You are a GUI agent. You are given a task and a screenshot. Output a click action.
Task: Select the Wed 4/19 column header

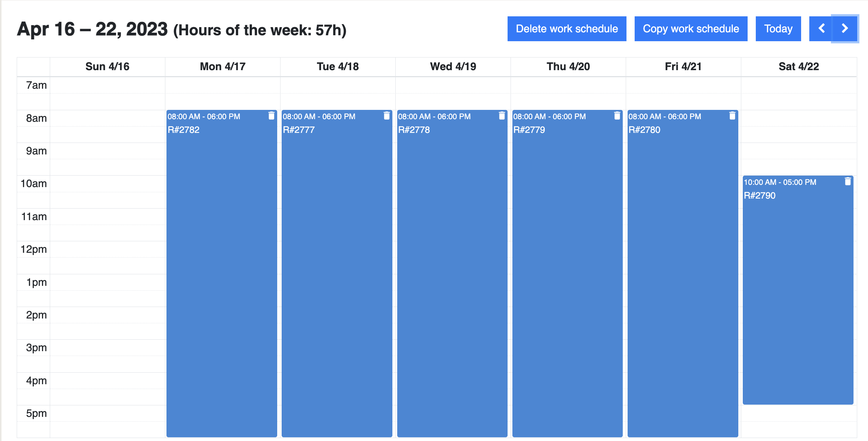pos(453,66)
